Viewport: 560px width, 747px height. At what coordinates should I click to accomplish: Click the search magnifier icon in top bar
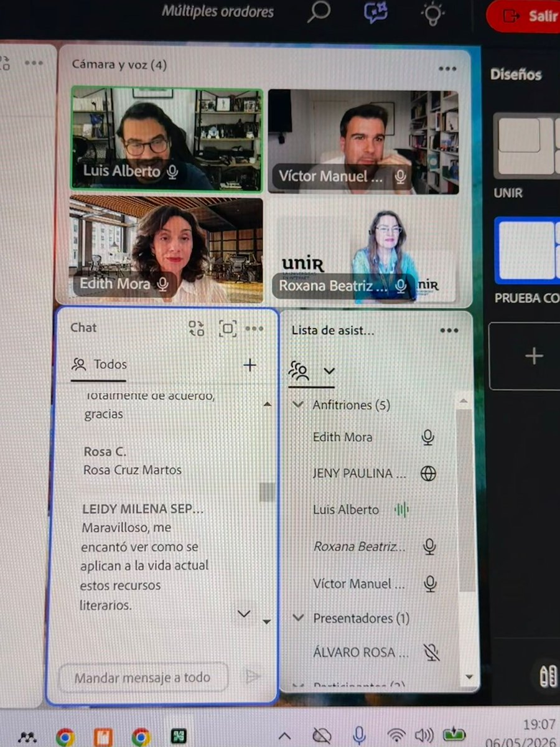319,12
